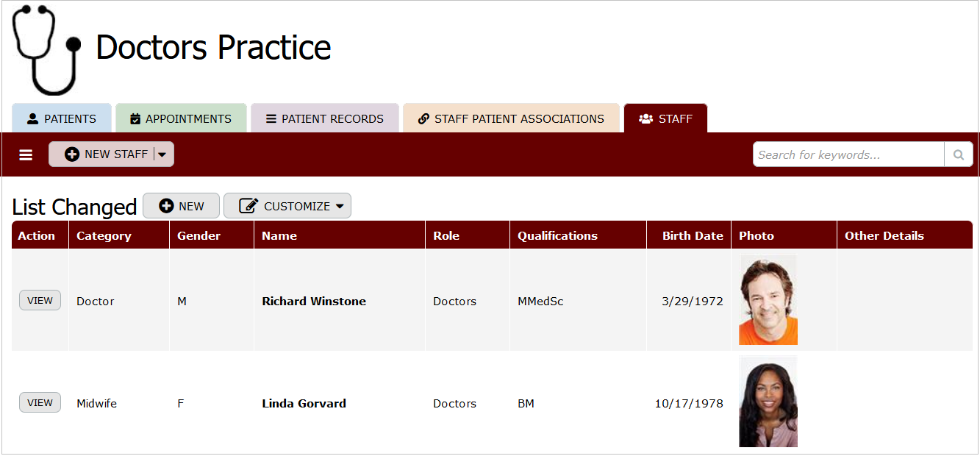This screenshot has height=456, width=980.
Task: Click Linda Gorvard's photo thumbnail
Action: point(768,402)
